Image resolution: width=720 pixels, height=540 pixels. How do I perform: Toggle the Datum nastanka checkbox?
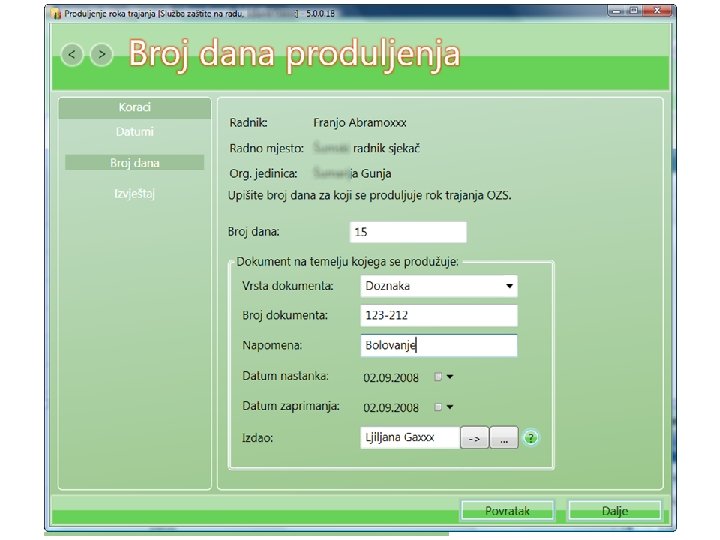coord(438,377)
